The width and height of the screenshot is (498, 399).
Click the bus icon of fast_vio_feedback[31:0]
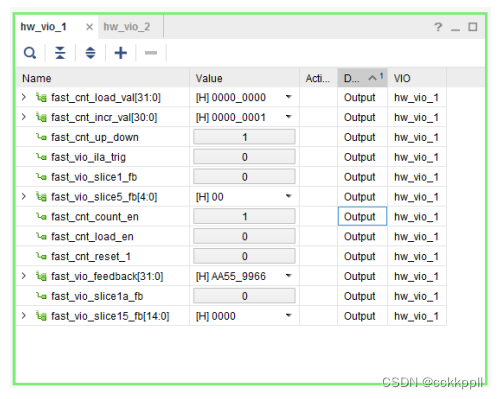(x=41, y=276)
